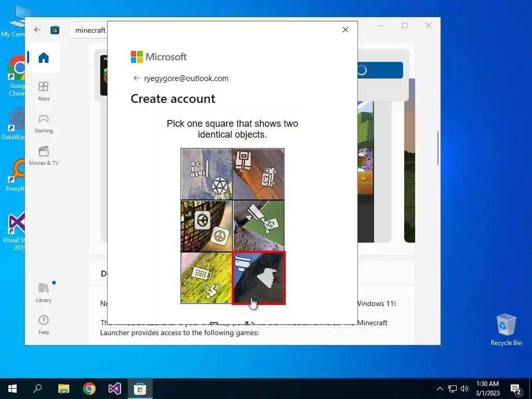532x399 pixels.
Task: Open Gaming section in Microsoft Store
Action: click(44, 123)
